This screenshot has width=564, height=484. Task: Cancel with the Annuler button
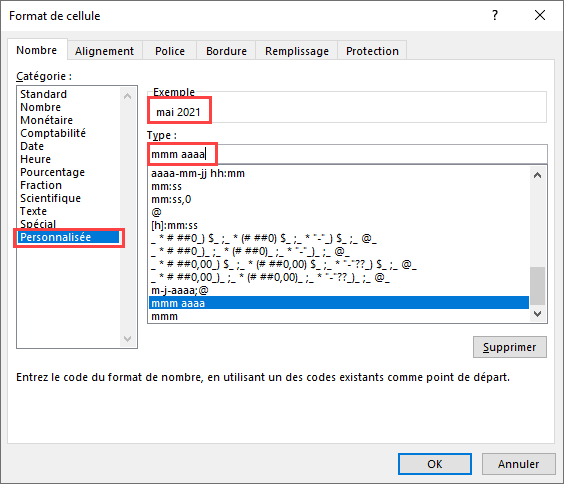coord(518,464)
